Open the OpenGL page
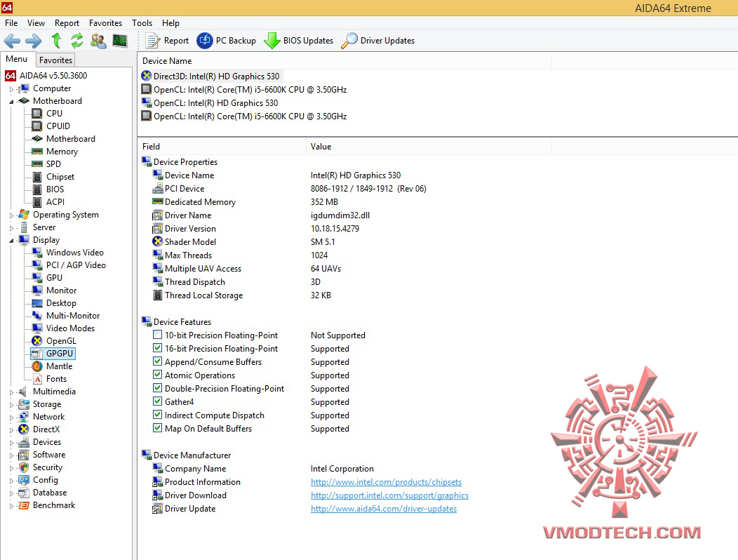This screenshot has height=560, width=738. point(61,341)
